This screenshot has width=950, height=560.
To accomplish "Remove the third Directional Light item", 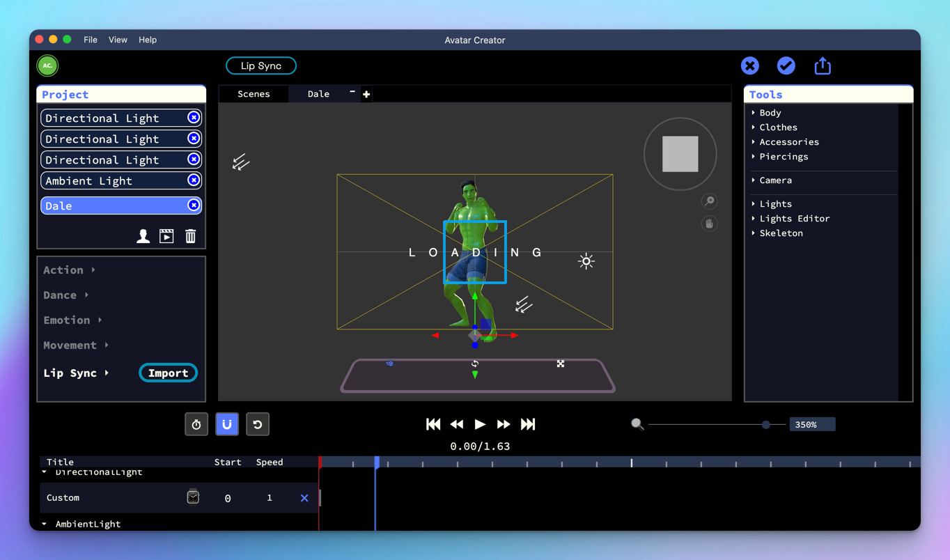I will [x=194, y=160].
